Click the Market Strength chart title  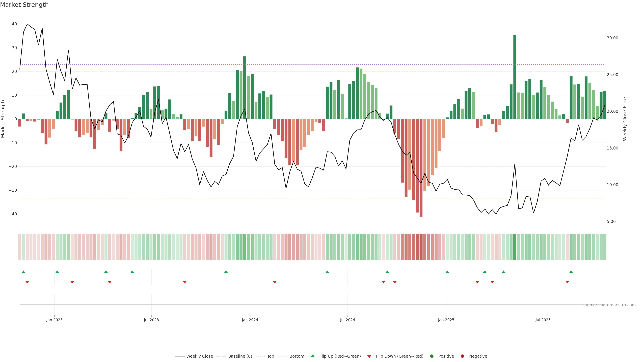(24, 5)
